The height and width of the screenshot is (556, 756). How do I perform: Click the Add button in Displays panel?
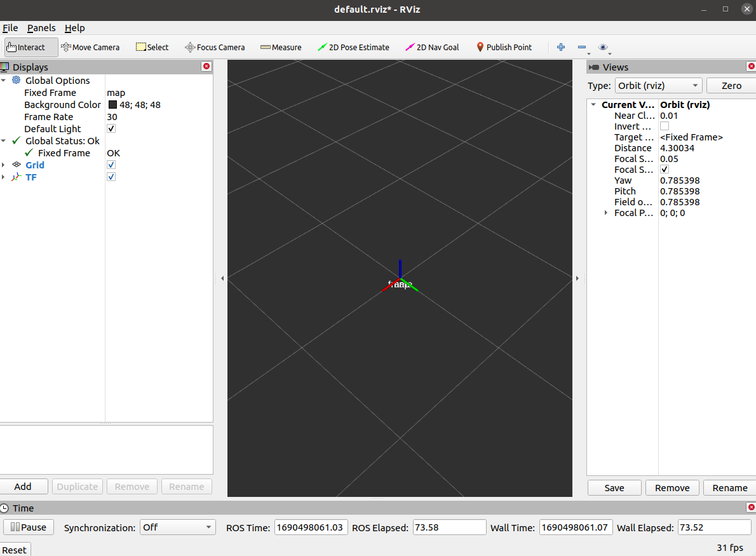(x=24, y=486)
